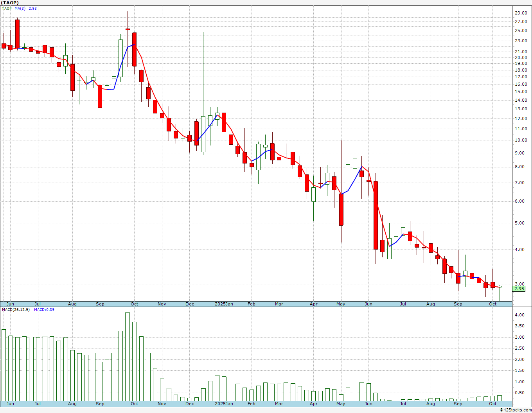Click the 5.00 price axis label
Screen dimensions: 532x413
(519, 223)
